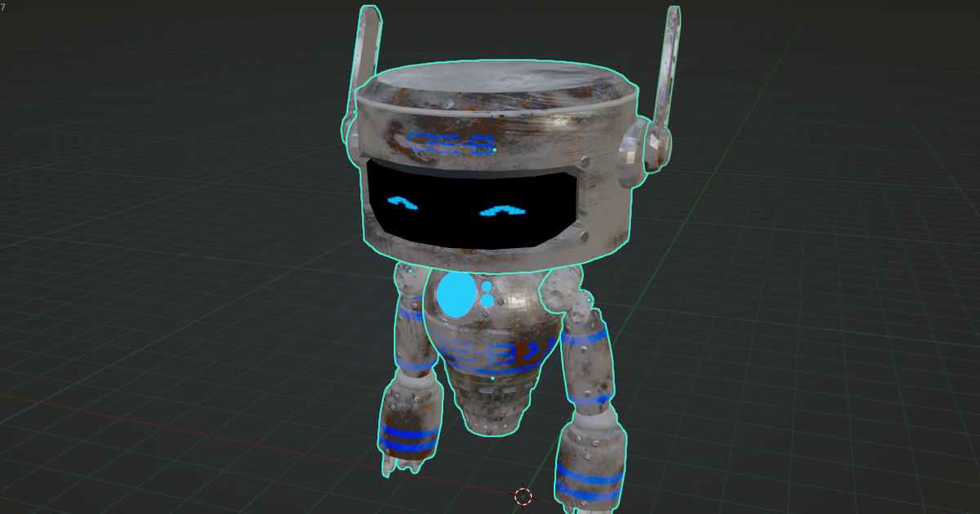Click the 3D cursor crosshair on the floor
This screenshot has height=514, width=980.
click(523, 496)
